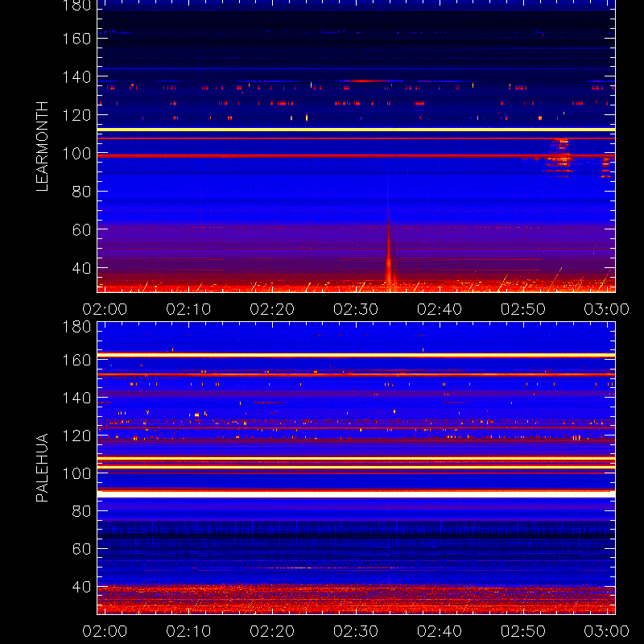Click the 02:50 label under the Palehua plot
The image size is (644, 644).
522,631
